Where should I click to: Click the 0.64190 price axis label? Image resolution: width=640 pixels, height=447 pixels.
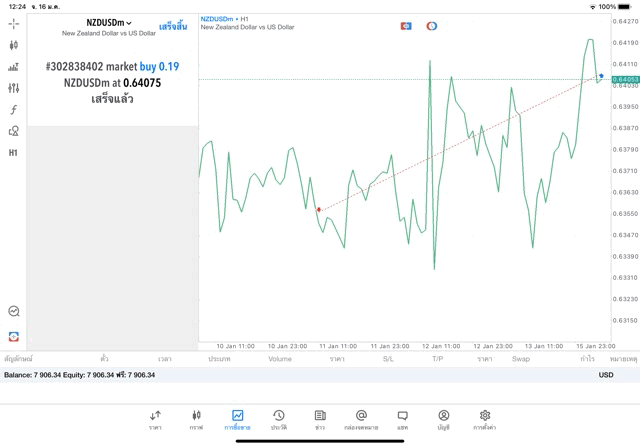[x=625, y=43]
